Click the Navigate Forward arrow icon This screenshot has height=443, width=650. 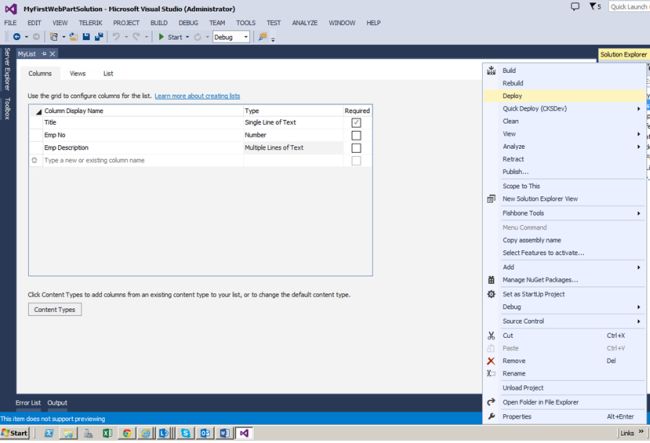coord(36,37)
